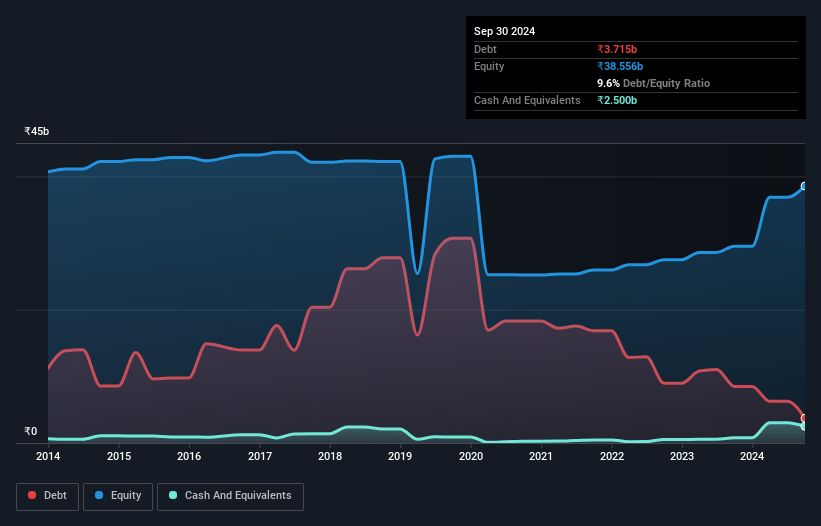Select the blue Equity endpoint marker
Image resolution: width=821 pixels, height=526 pixels.
(x=804, y=186)
